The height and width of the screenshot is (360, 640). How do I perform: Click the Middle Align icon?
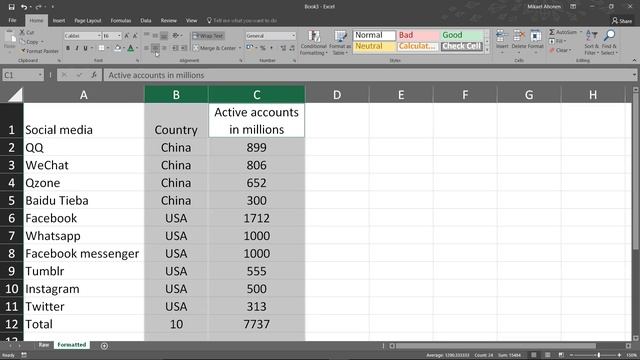[155, 36]
